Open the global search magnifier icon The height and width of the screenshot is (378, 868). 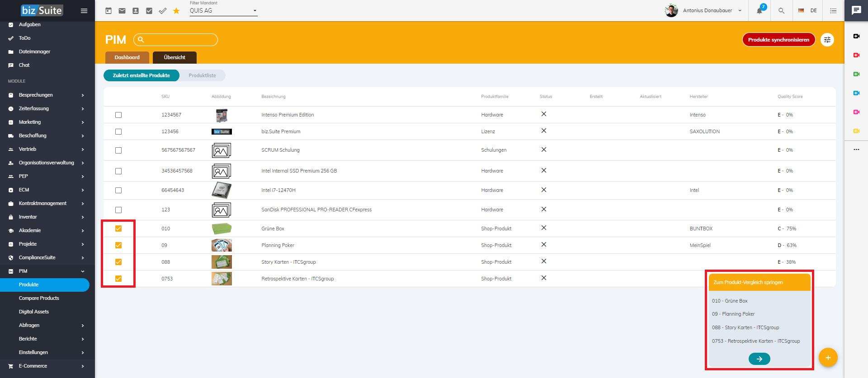(781, 11)
